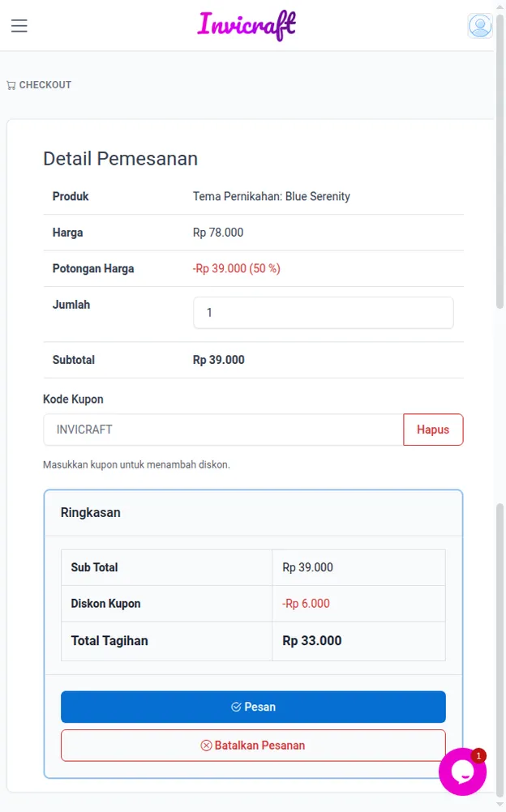
Task: Click the red Diskon Kupon amount
Action: [x=306, y=604]
